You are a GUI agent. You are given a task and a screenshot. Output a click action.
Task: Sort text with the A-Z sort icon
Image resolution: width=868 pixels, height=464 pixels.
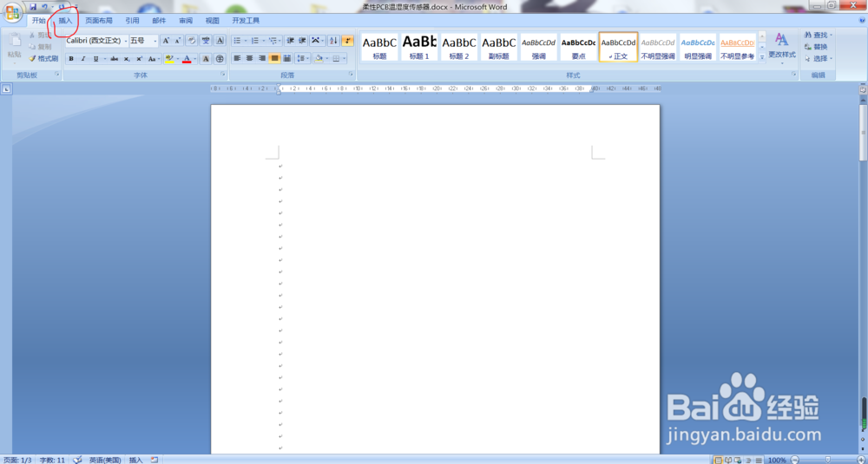(334, 41)
